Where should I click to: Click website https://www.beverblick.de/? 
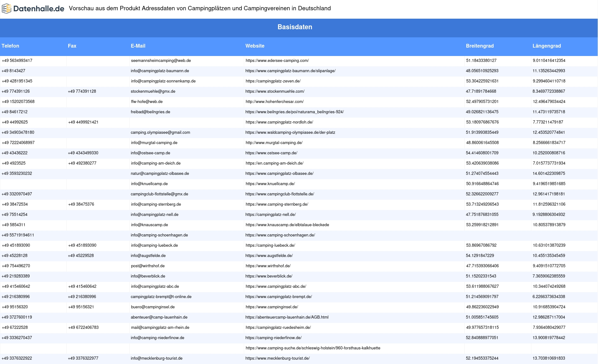coord(269,276)
